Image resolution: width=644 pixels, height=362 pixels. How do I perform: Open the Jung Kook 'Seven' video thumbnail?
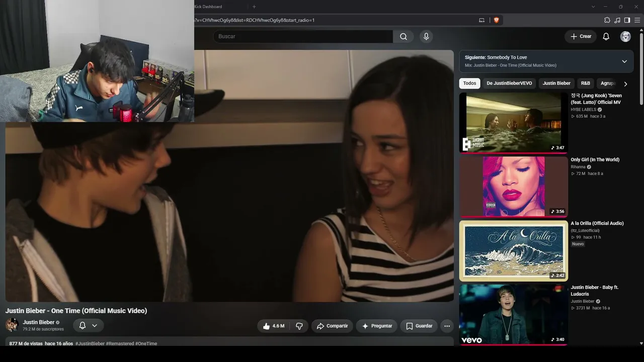[513, 122]
